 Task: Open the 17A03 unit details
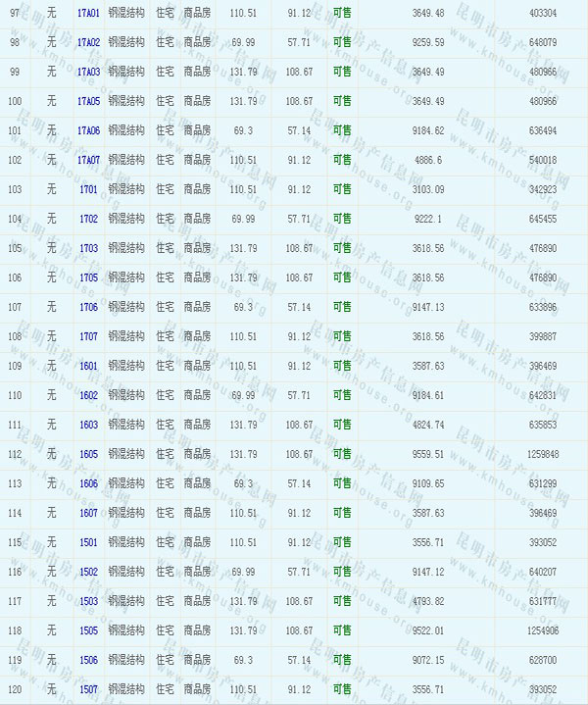pos(88,73)
